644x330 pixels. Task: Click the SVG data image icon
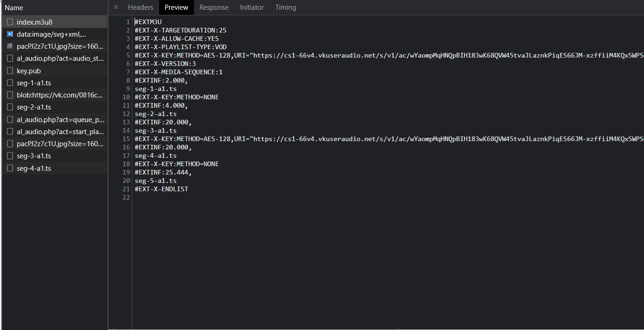click(10, 34)
